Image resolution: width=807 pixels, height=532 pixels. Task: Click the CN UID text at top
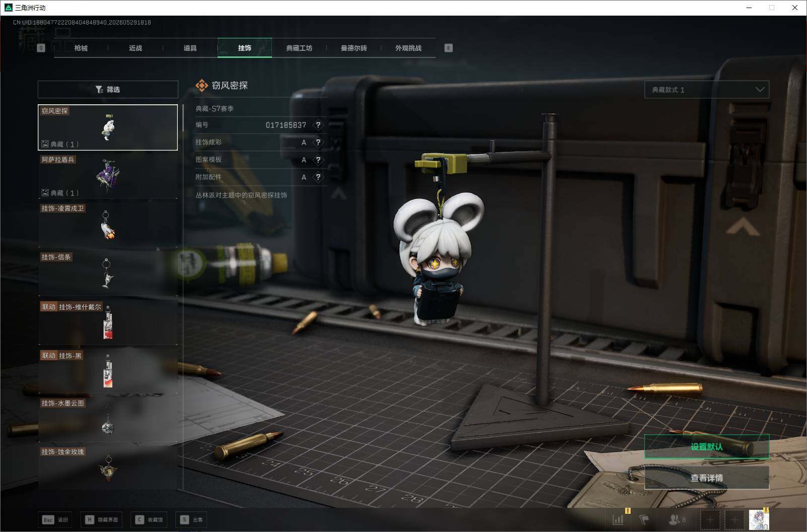tap(82, 22)
